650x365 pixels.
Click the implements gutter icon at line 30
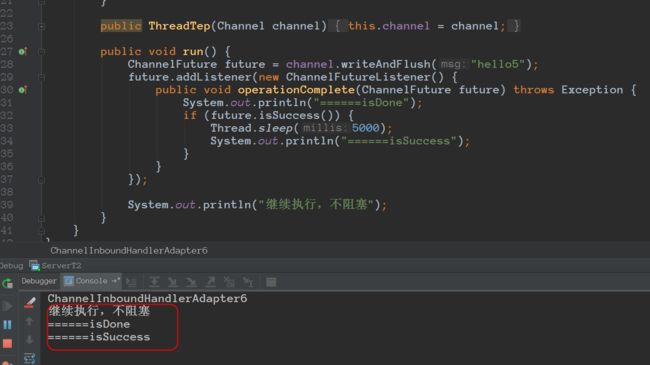pyautogui.click(x=23, y=90)
